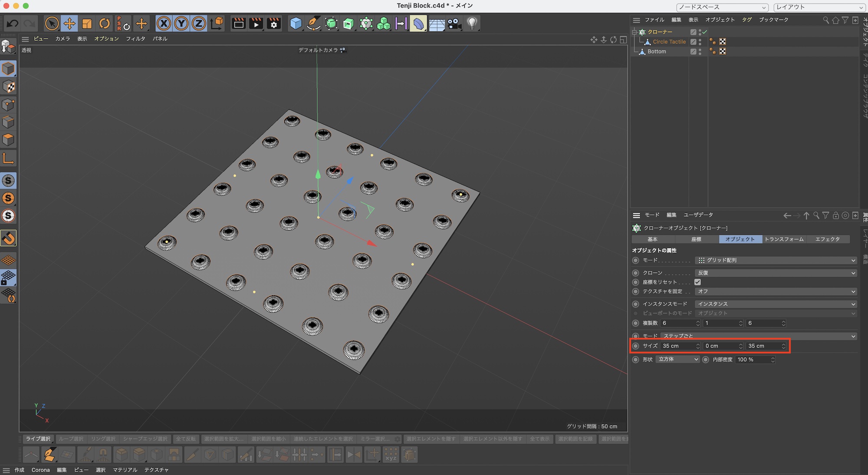Viewport: 868px width, 475px height.
Task: Click the 全て反転 button
Action: click(186, 439)
